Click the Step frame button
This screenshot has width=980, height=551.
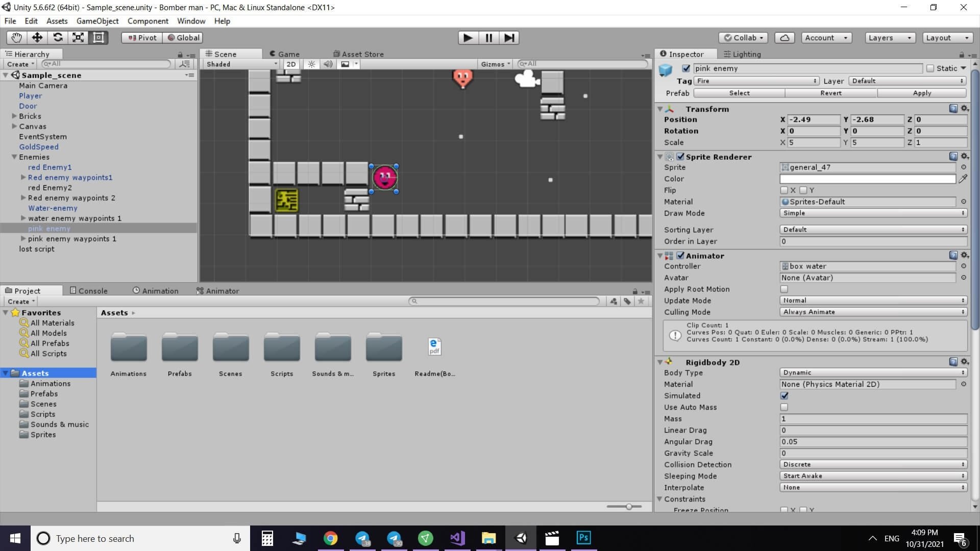(x=509, y=38)
